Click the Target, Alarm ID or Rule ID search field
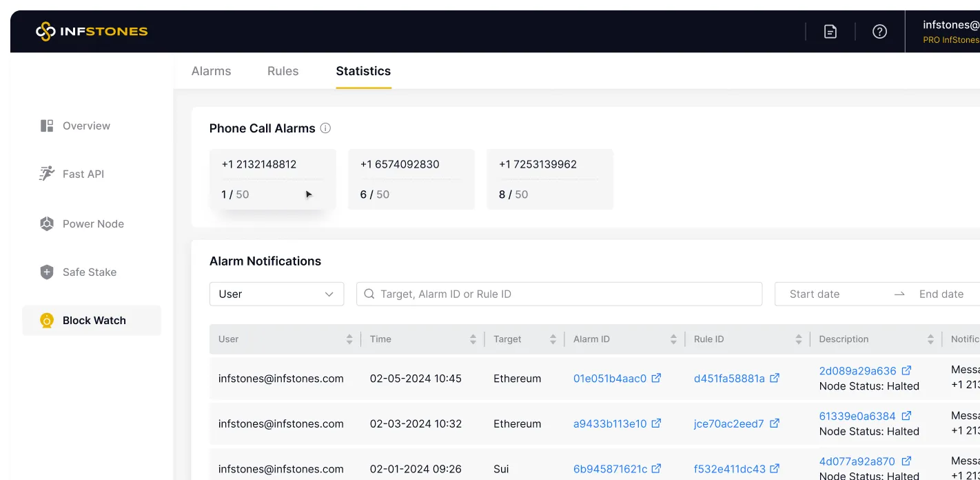This screenshot has width=980, height=480. [x=559, y=294]
